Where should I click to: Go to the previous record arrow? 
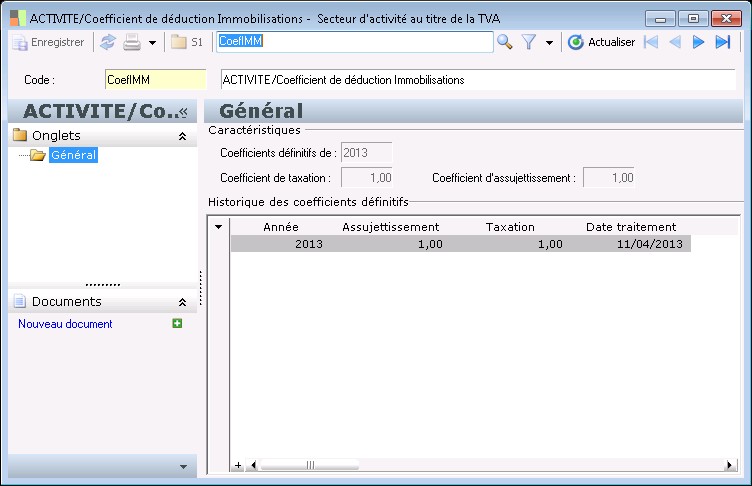pos(675,42)
